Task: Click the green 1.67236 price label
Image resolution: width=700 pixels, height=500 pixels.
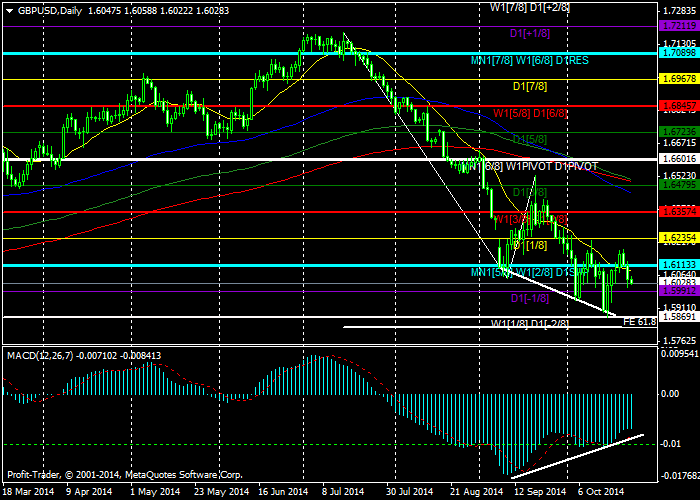Action: (x=679, y=132)
